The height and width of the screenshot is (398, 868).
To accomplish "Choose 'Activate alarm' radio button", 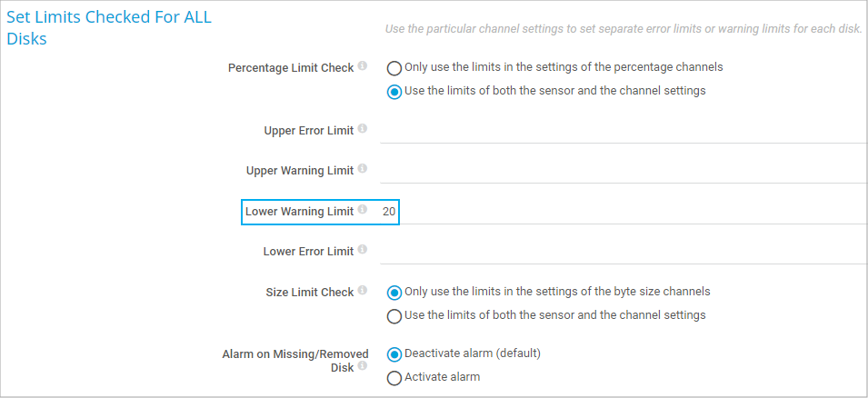I will 394,378.
